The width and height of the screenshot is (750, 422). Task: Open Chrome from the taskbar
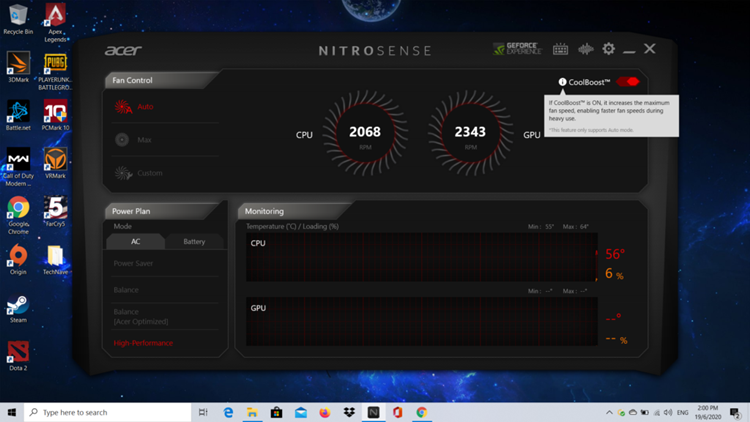(x=421, y=412)
